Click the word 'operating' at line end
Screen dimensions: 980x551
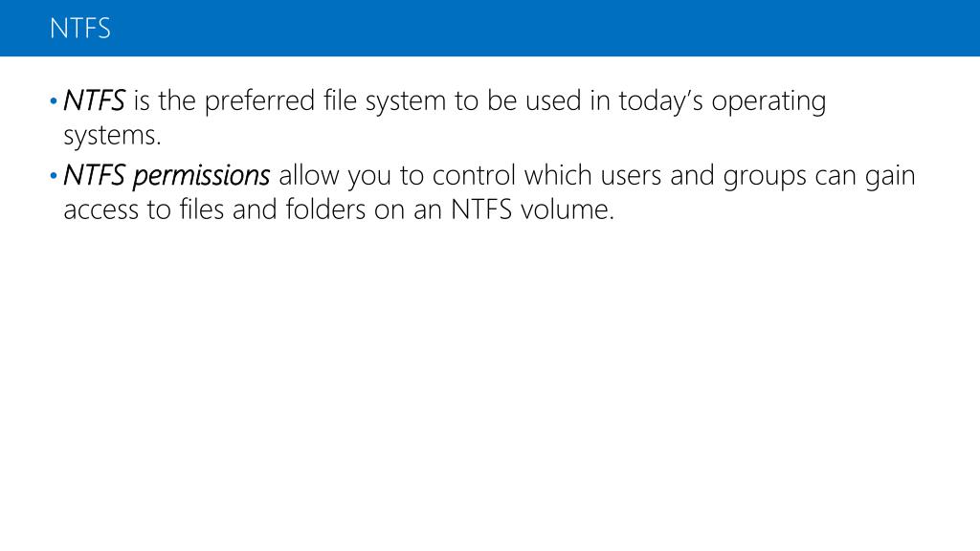pyautogui.click(x=768, y=101)
